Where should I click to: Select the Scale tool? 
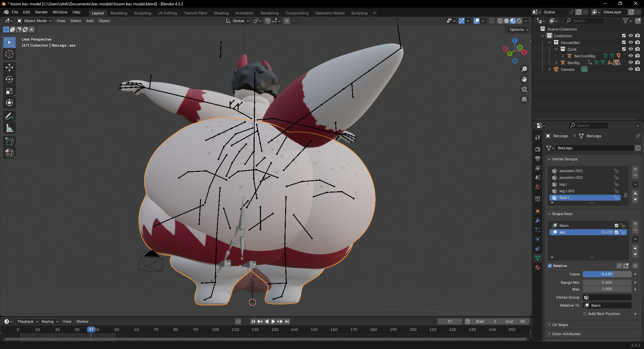9,91
